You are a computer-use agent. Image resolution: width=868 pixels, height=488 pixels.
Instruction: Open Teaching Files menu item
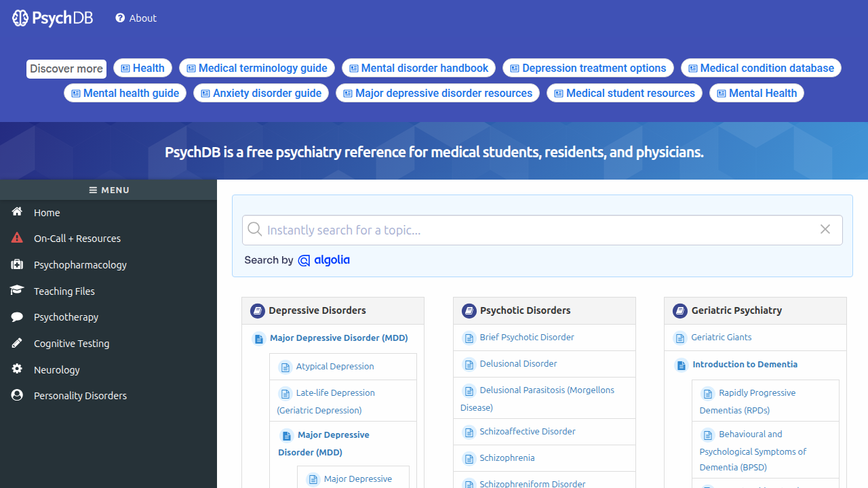tap(64, 291)
